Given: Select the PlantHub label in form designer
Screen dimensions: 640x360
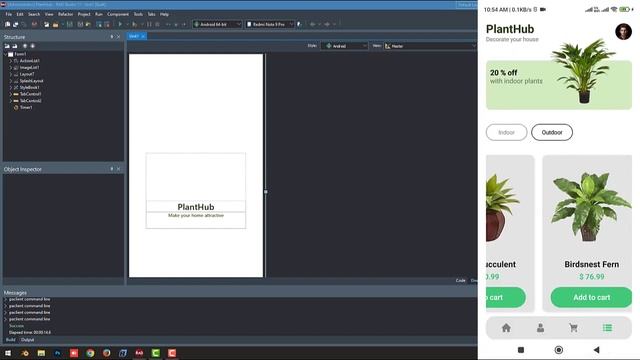Looking at the screenshot, I should pos(196,207).
